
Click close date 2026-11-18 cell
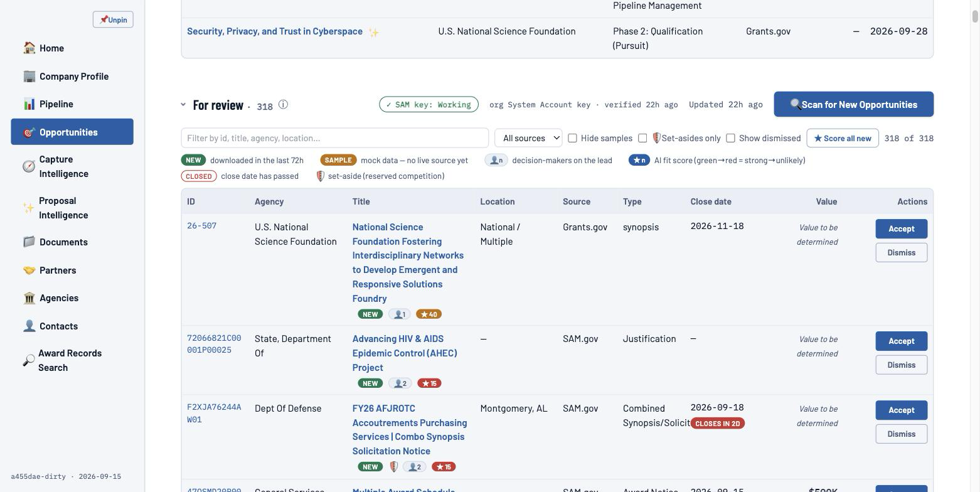point(716,226)
